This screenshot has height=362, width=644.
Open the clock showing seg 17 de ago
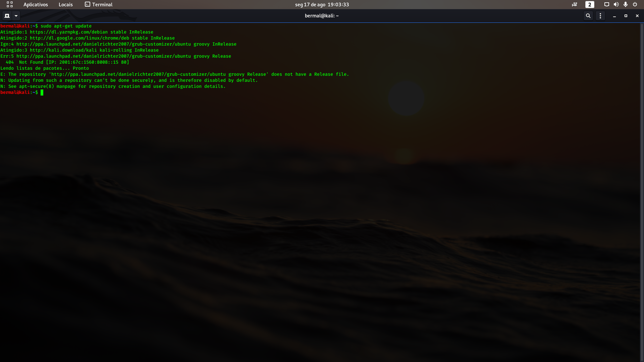(x=322, y=5)
